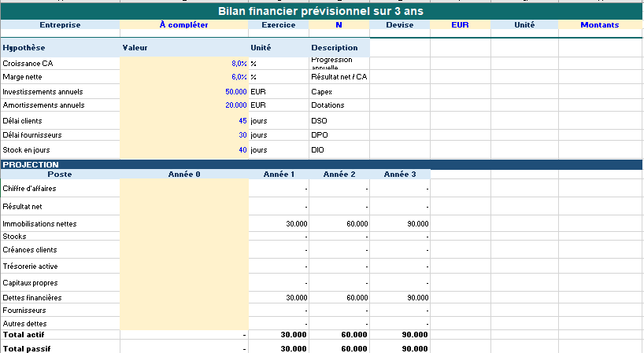Click the 'Total actif' row label
This screenshot has width=644, height=353.
coord(60,335)
